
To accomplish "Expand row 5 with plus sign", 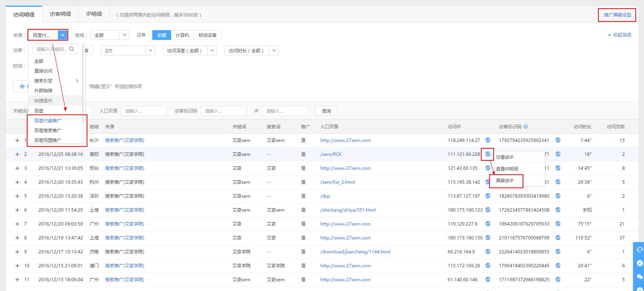I will coord(17,196).
